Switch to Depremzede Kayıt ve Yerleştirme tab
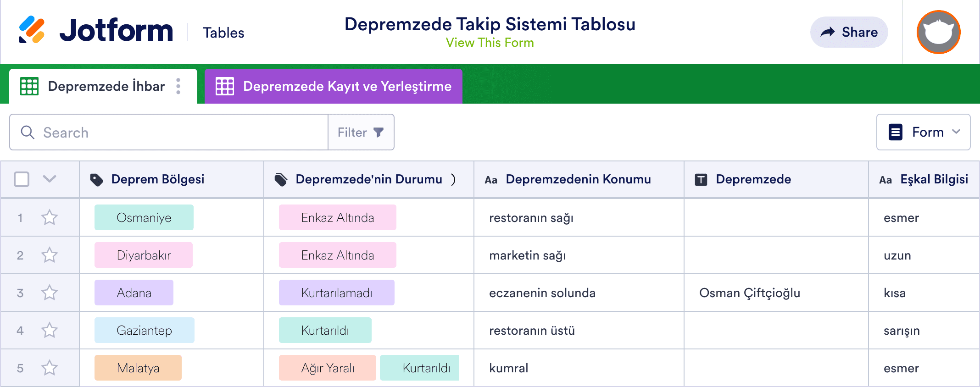The width and height of the screenshot is (980, 387). pyautogui.click(x=334, y=86)
